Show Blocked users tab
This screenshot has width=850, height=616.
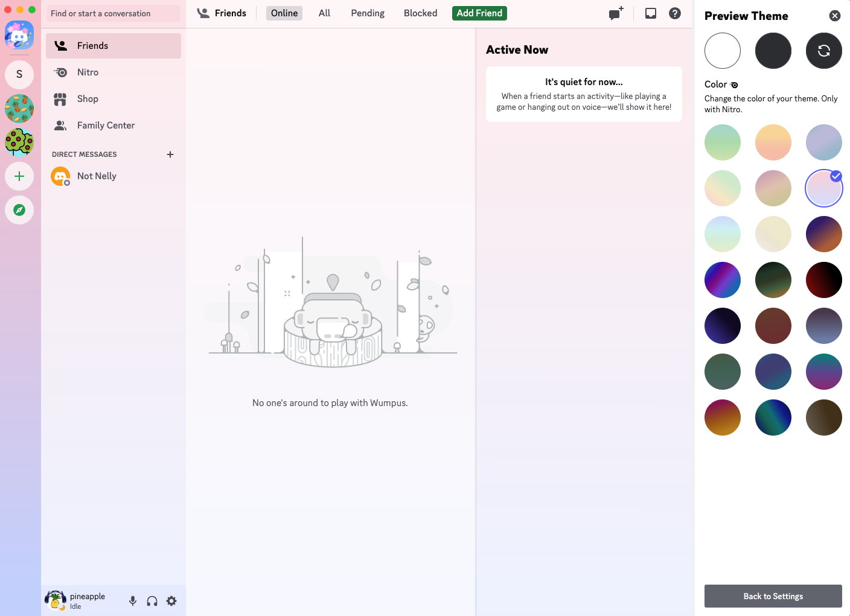click(x=421, y=13)
